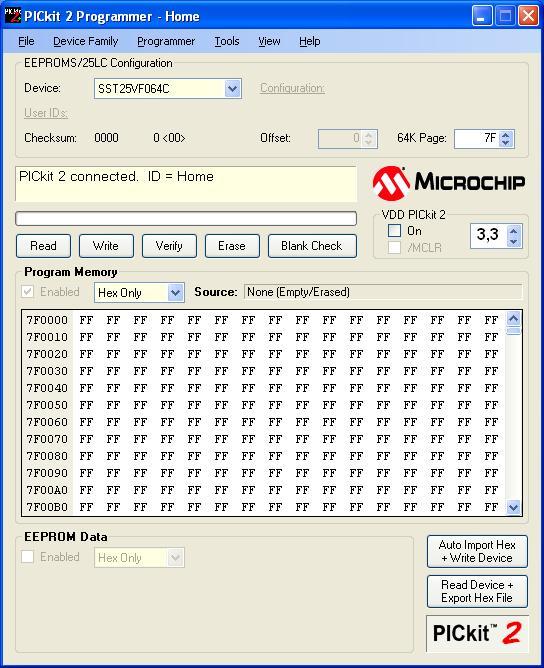544x668 pixels.
Task: Click memory address 7F0010
Action: [47, 337]
